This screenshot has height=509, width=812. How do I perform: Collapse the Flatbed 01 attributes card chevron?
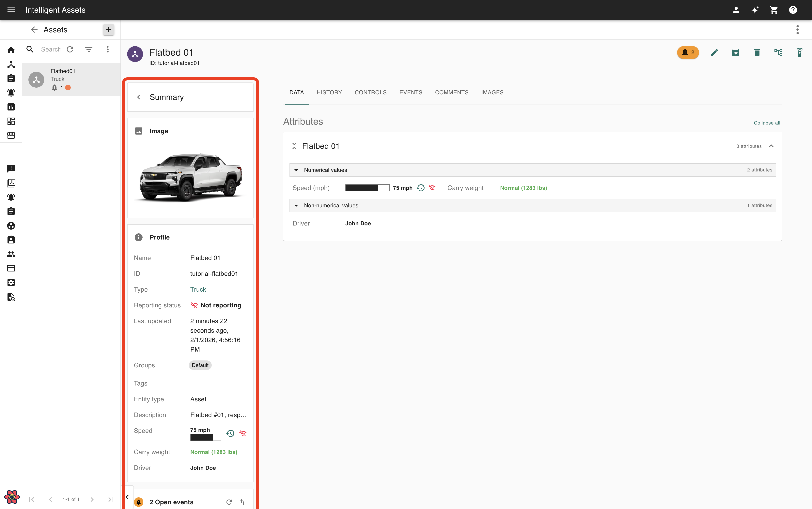coord(771,146)
